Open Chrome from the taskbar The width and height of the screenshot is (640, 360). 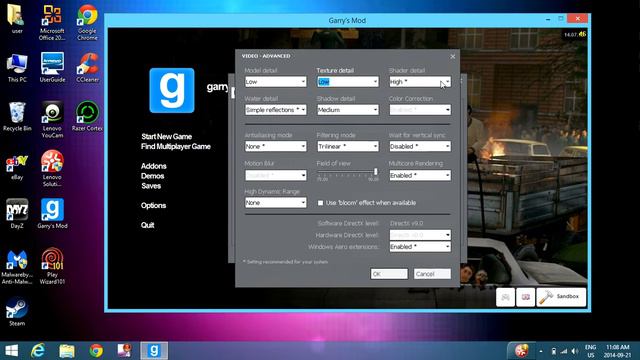pyautogui.click(x=96, y=351)
